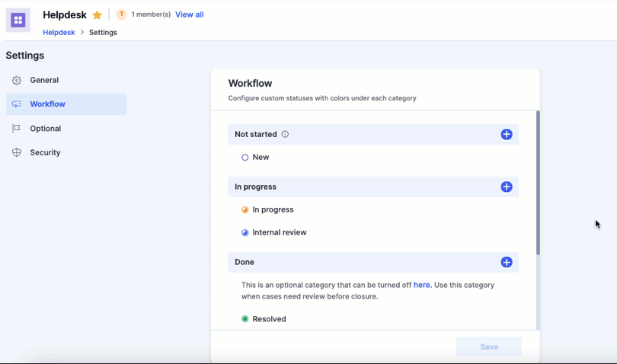Open the Workflow settings tab

click(x=66, y=104)
